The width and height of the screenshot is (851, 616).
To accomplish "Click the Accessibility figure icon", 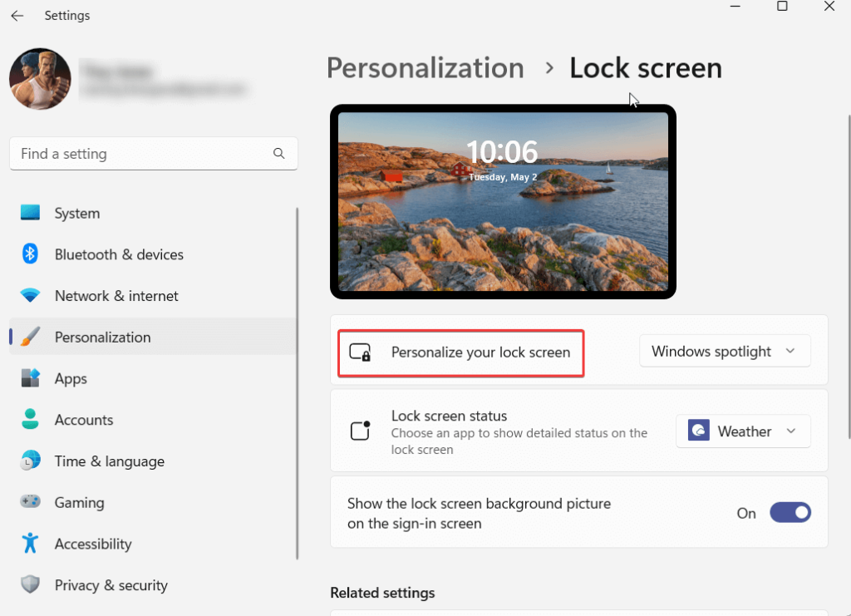I will [31, 544].
